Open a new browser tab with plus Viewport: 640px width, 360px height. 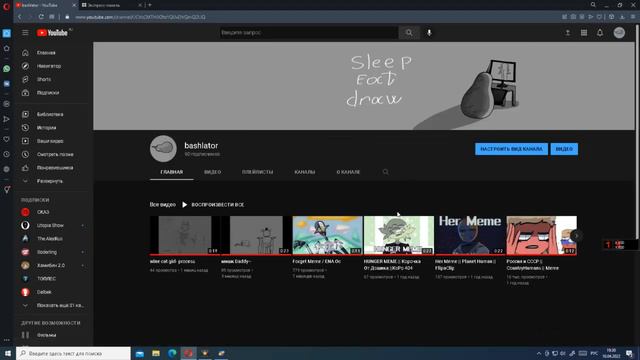150,5
